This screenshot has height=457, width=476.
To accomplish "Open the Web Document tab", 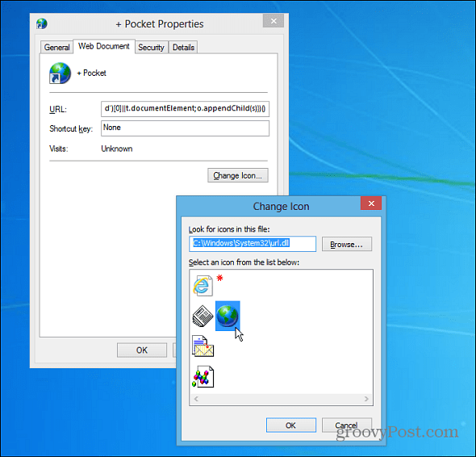I will 104,46.
